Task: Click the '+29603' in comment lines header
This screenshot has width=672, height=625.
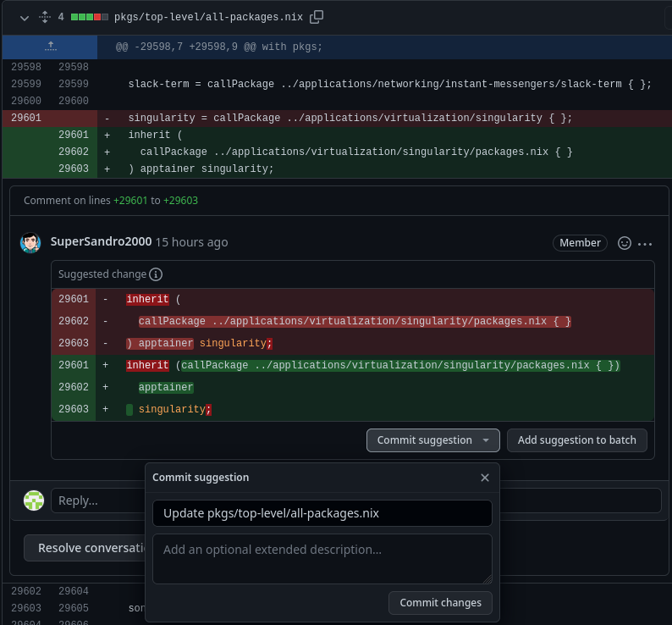Action: (180, 201)
